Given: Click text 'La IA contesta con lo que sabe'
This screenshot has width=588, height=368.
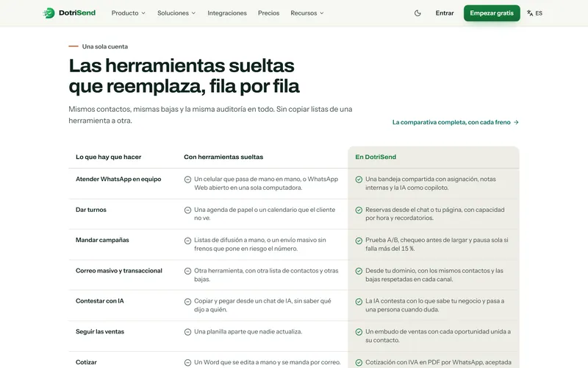Looking at the screenshot, I should (x=435, y=305).
